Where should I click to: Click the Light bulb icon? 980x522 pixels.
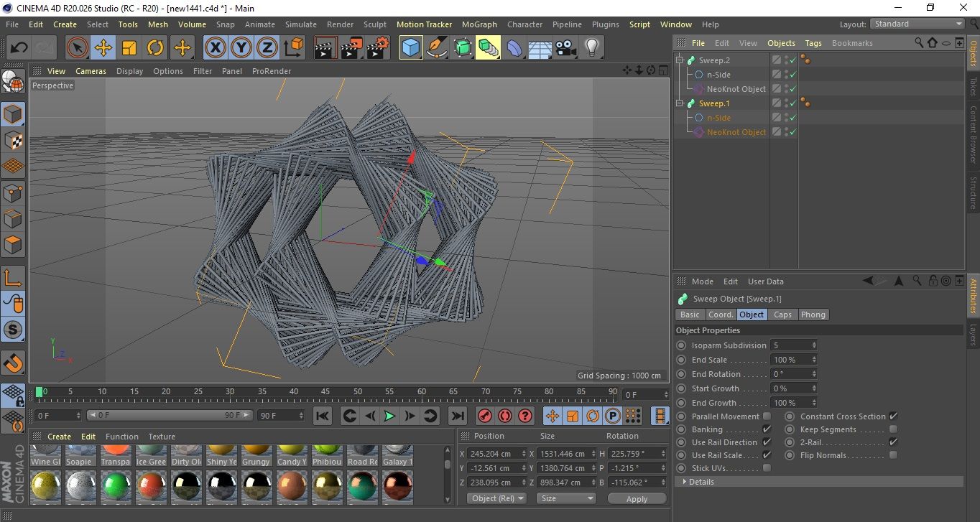click(x=591, y=48)
